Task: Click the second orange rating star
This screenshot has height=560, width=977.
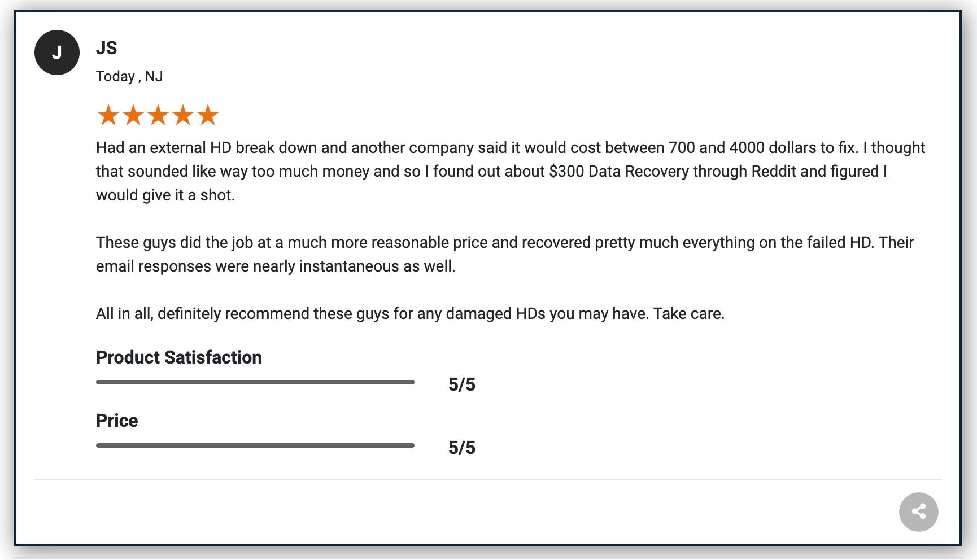Action: [133, 115]
